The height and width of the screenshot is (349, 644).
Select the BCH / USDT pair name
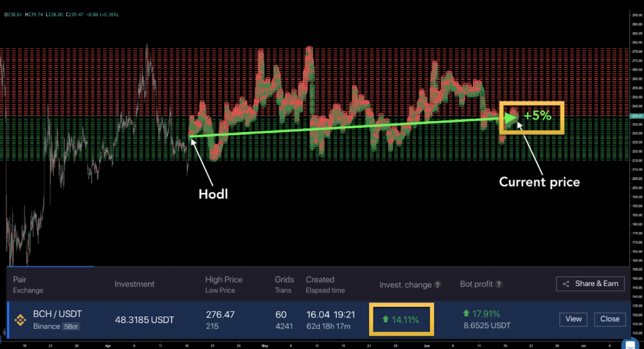click(x=58, y=313)
